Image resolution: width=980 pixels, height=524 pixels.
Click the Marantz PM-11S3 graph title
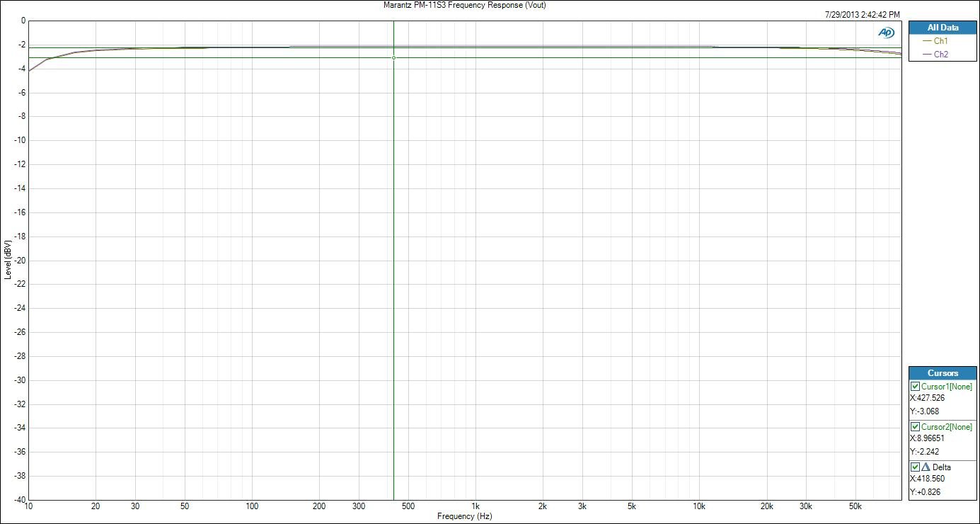coord(463,5)
